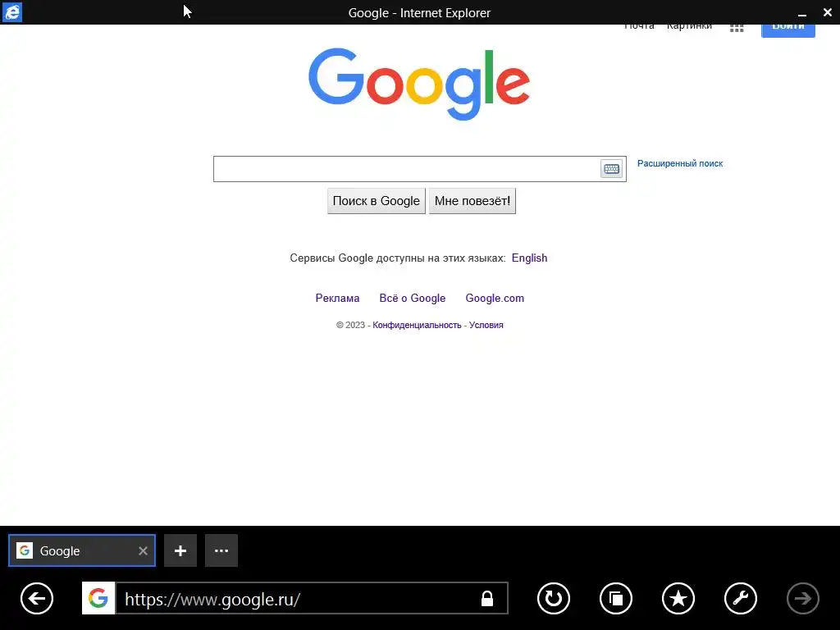The image size is (840, 630).
Task: Open favorites with the star icon
Action: click(x=678, y=598)
